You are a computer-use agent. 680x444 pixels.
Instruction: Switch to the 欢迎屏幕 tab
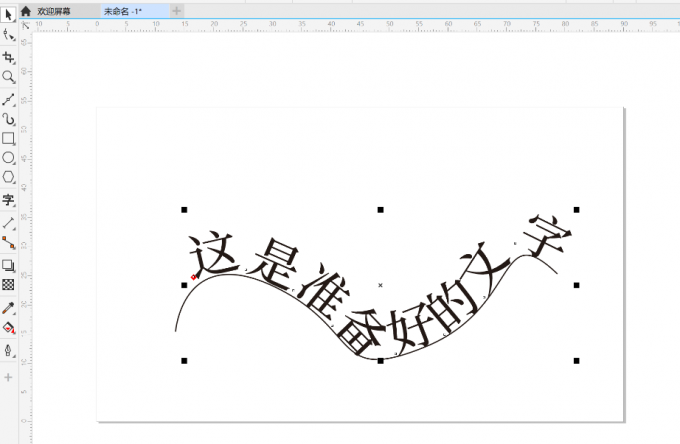tap(54, 11)
